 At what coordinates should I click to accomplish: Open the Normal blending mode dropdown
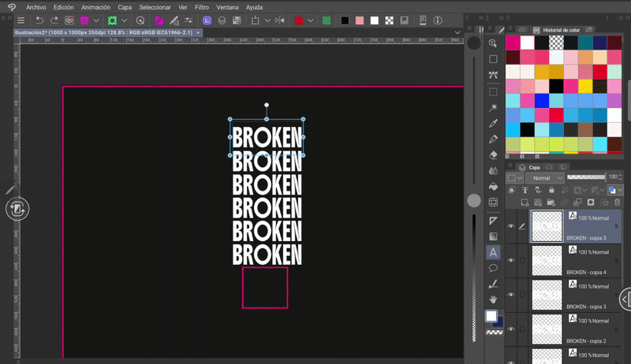pos(545,178)
